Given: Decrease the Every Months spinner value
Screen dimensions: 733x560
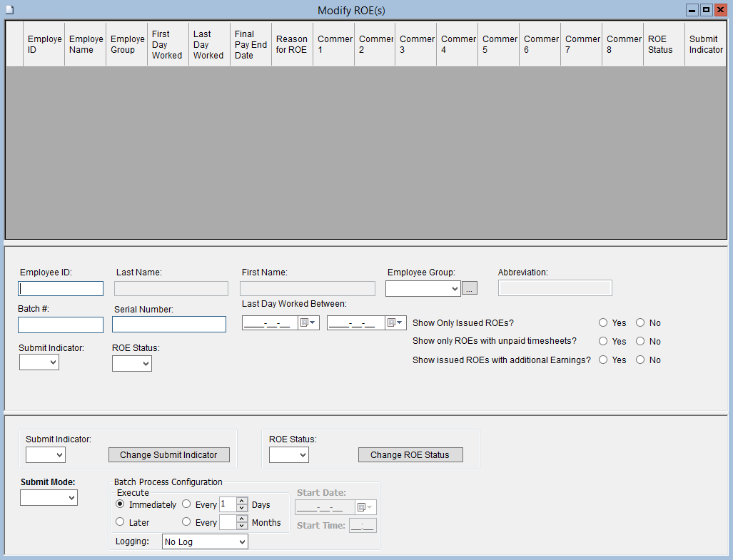Looking at the screenshot, I should tap(242, 526).
